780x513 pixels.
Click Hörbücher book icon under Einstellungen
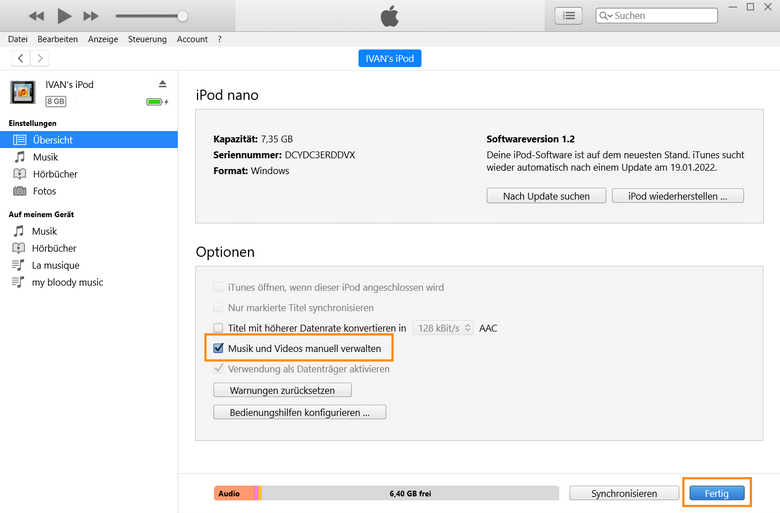coord(19,174)
